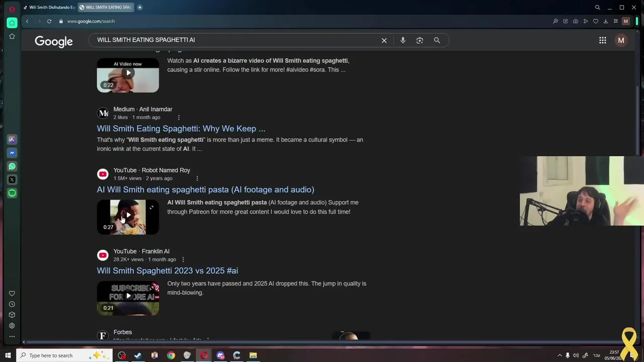Open Aria AI sidebar icon
The image size is (644, 362).
point(12,139)
